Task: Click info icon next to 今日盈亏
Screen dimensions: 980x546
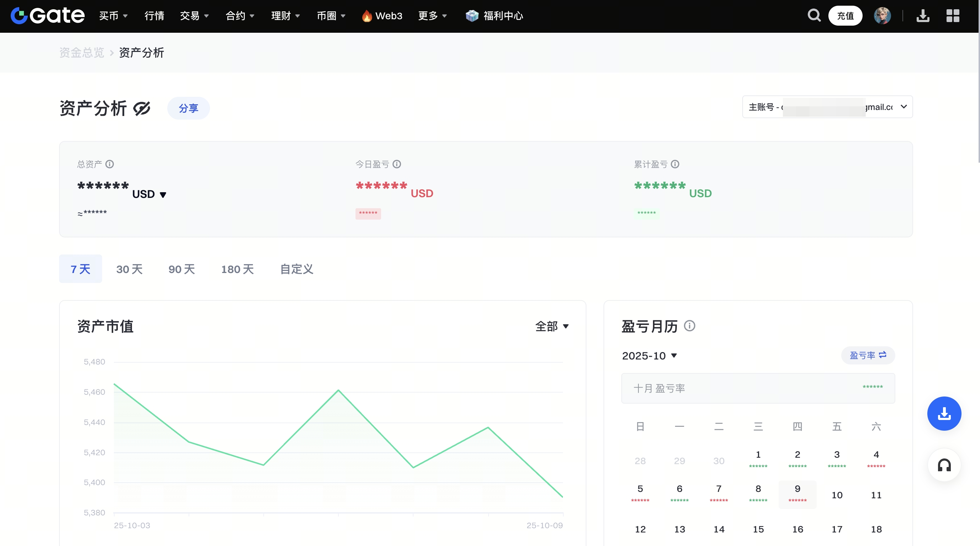Action: coord(396,164)
